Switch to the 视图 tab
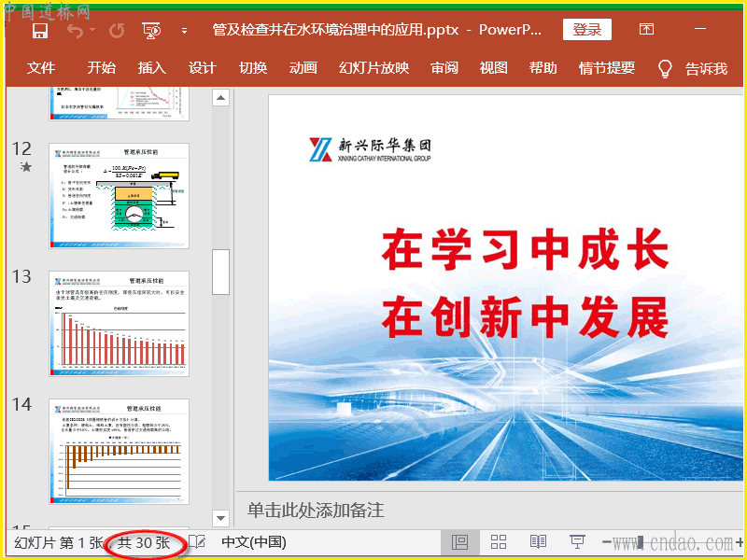This screenshot has width=747, height=560. [x=494, y=68]
